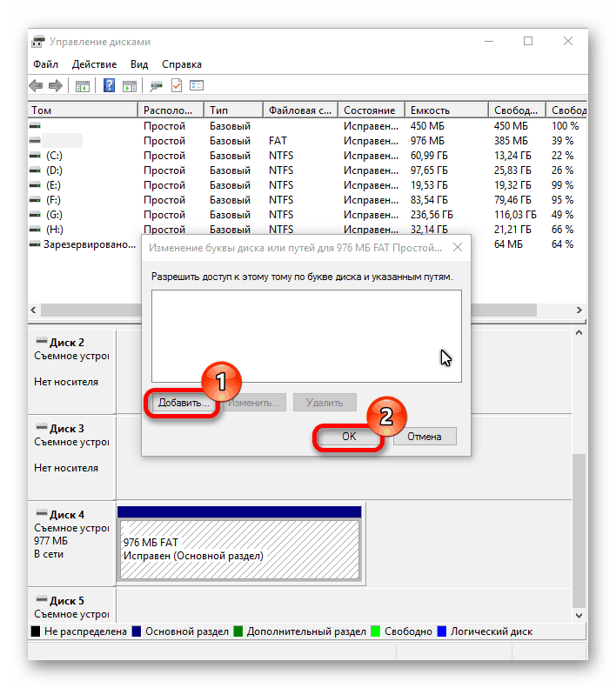Click the blue Логический диск legend swatch
The height and width of the screenshot is (688, 616).
pos(442,631)
